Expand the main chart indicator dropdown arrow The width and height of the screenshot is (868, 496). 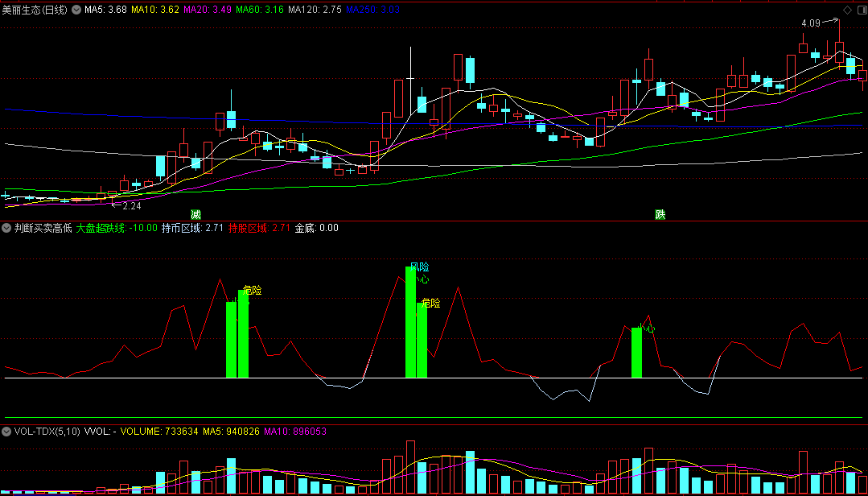tap(76, 10)
